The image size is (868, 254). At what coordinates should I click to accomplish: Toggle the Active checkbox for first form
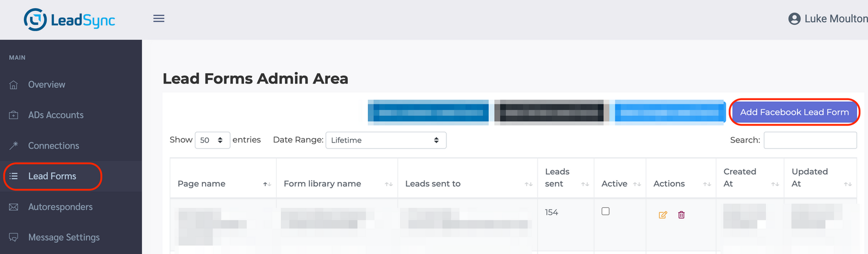[605, 211]
